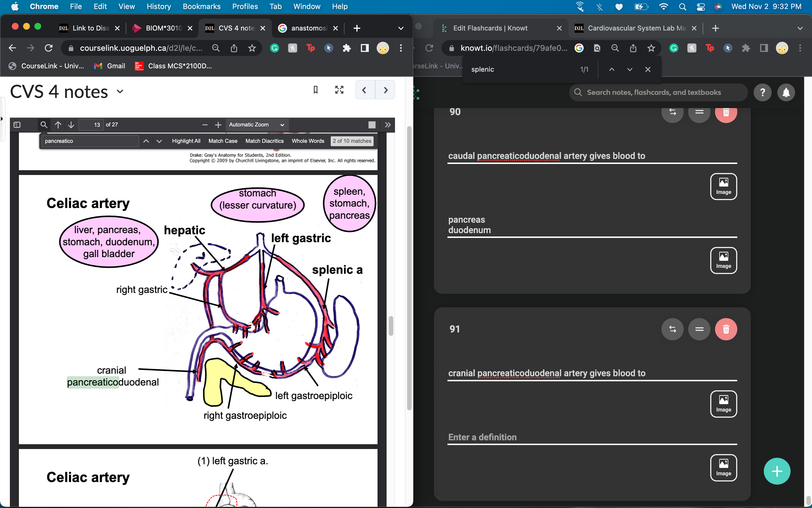Open Chrome three-dot menu in left window
The width and height of the screenshot is (812, 508).
[401, 48]
